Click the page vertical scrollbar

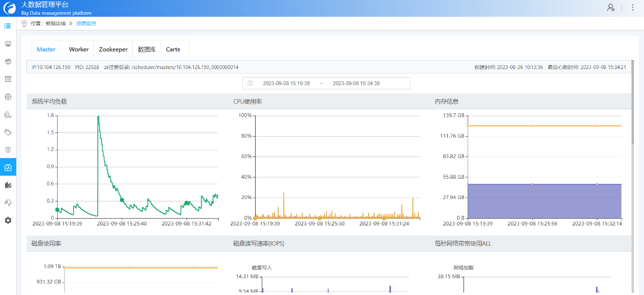pyautogui.click(x=633, y=102)
